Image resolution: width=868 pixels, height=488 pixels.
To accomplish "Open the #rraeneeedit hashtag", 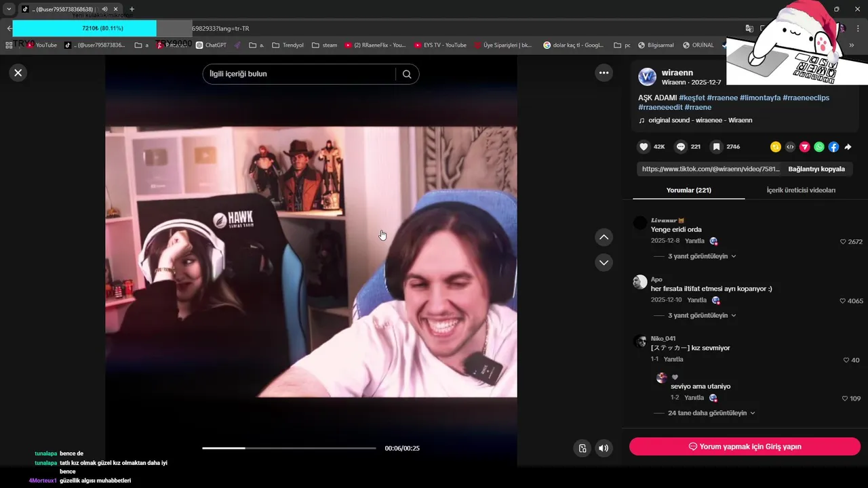I will tap(660, 107).
